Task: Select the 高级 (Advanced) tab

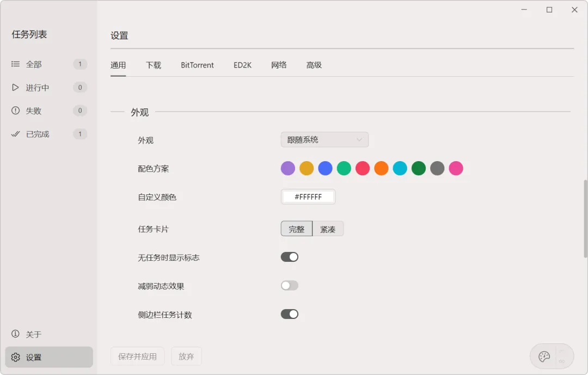Action: pos(314,65)
